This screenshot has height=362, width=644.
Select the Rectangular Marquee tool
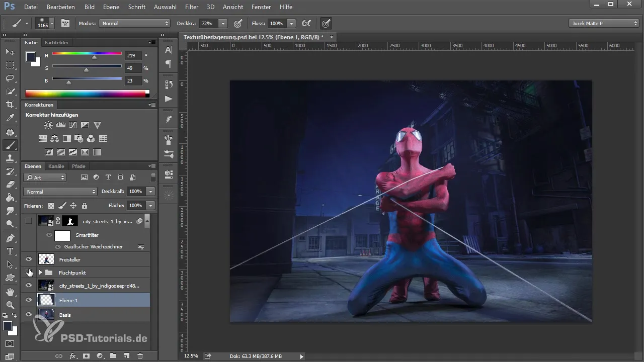click(10, 65)
